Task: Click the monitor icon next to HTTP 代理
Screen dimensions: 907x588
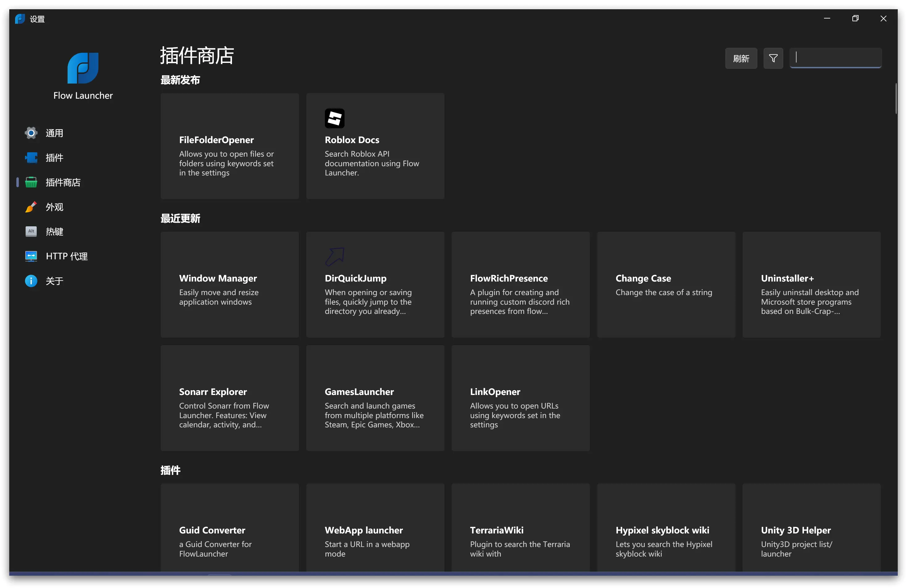Action: coord(31,256)
